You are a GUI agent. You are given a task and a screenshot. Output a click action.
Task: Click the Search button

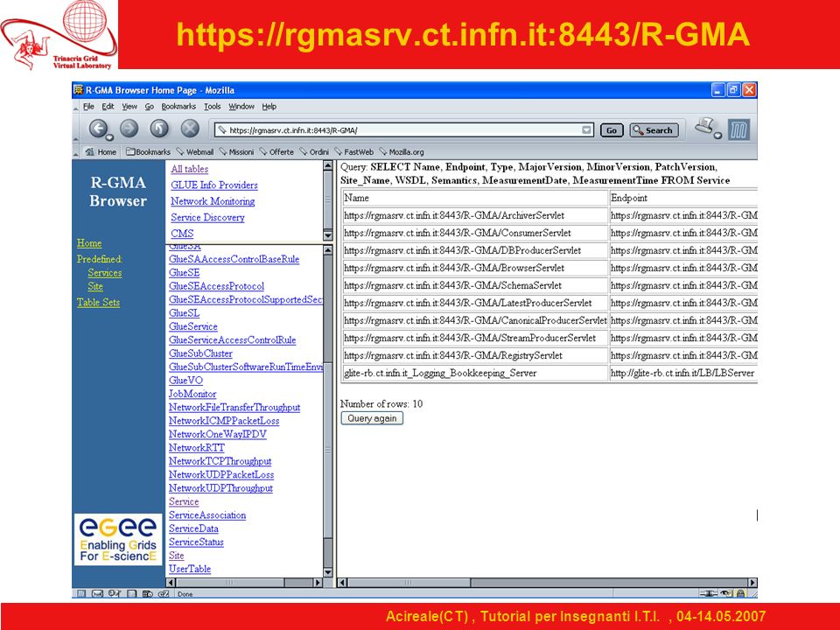pos(654,130)
